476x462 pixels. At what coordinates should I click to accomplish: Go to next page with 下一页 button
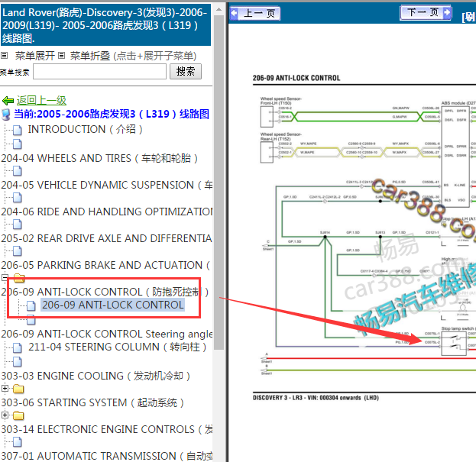426,12
